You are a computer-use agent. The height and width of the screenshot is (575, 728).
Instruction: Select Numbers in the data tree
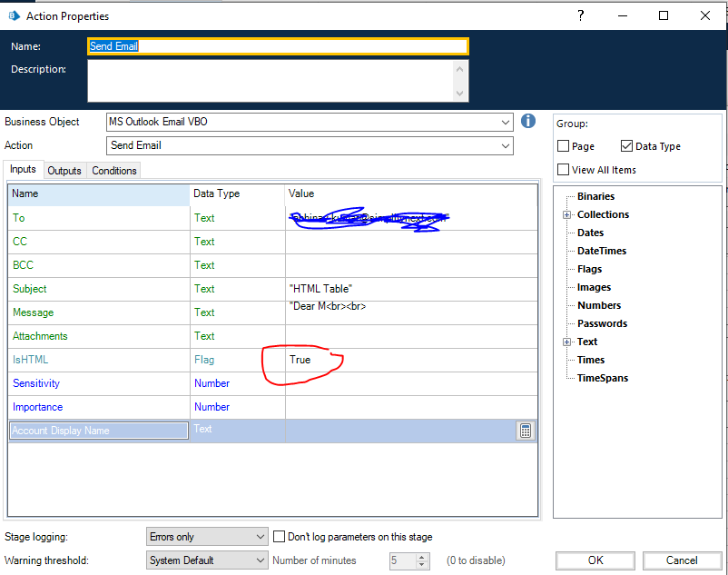click(599, 305)
